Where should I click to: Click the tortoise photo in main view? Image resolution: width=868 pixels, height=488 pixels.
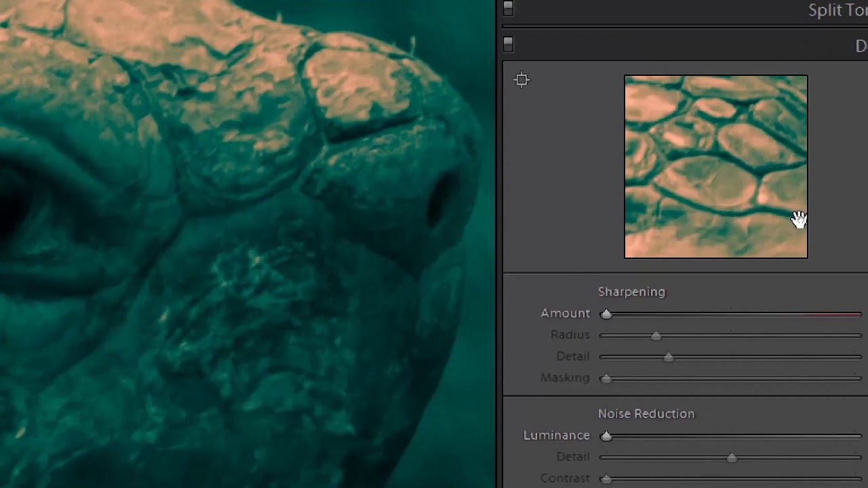tap(248, 244)
